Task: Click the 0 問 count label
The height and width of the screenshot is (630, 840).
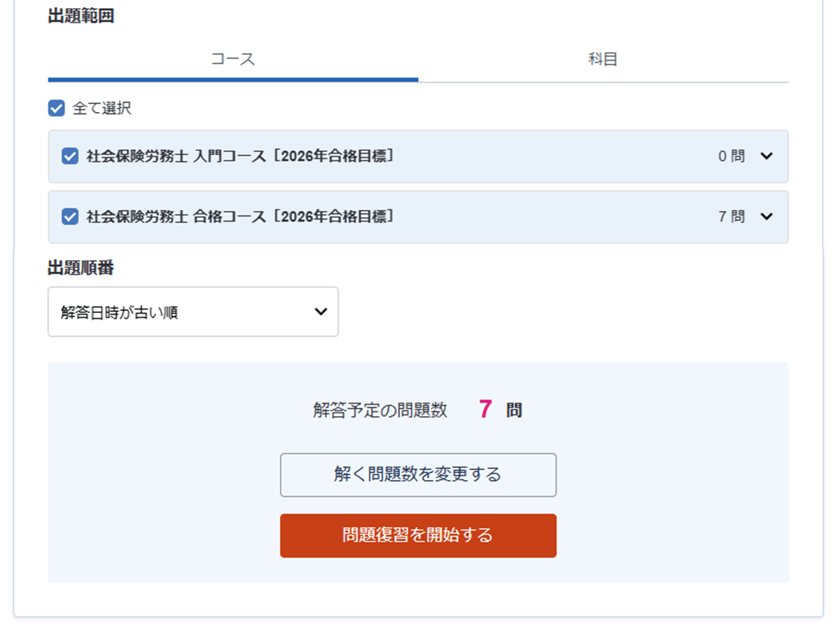Action: [x=731, y=156]
